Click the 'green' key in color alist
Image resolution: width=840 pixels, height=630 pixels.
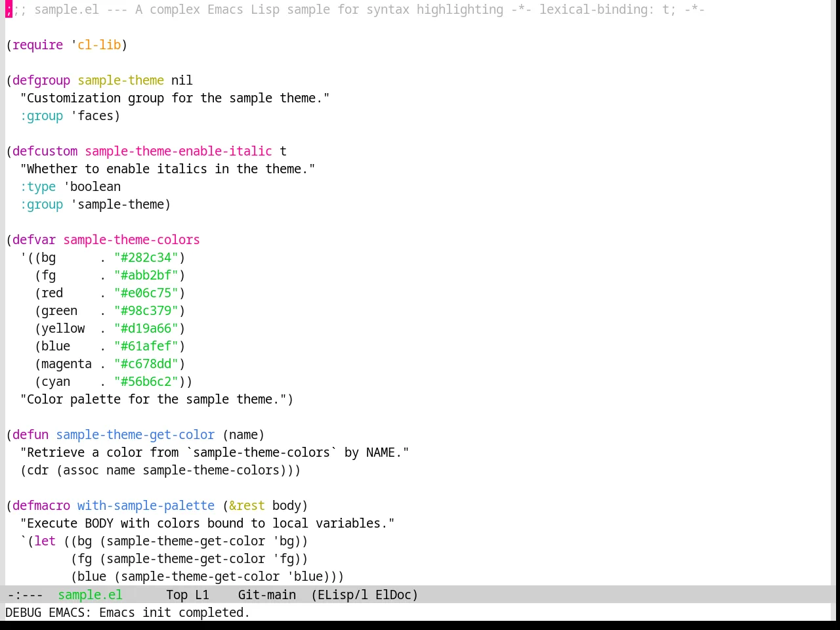point(59,310)
